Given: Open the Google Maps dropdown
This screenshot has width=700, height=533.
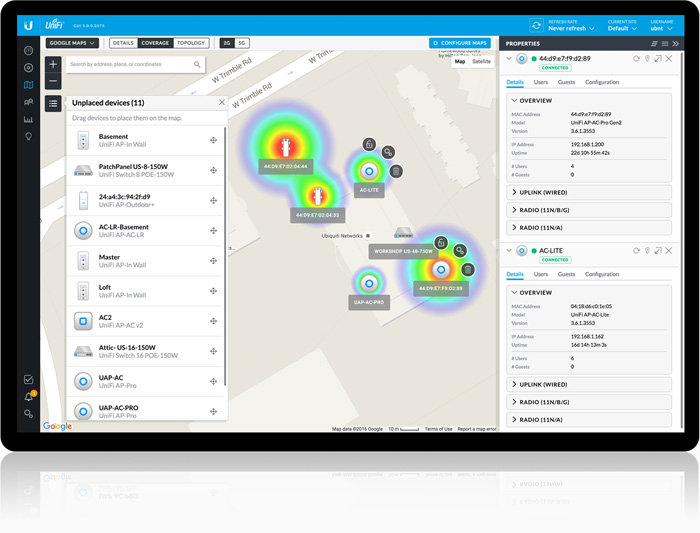Looking at the screenshot, I should click(72, 43).
